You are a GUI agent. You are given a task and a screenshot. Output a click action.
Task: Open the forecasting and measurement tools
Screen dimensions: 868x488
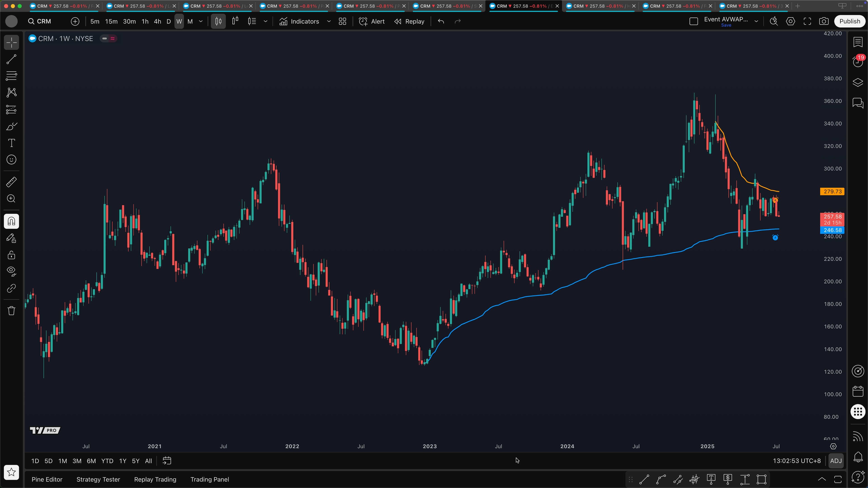tap(12, 109)
